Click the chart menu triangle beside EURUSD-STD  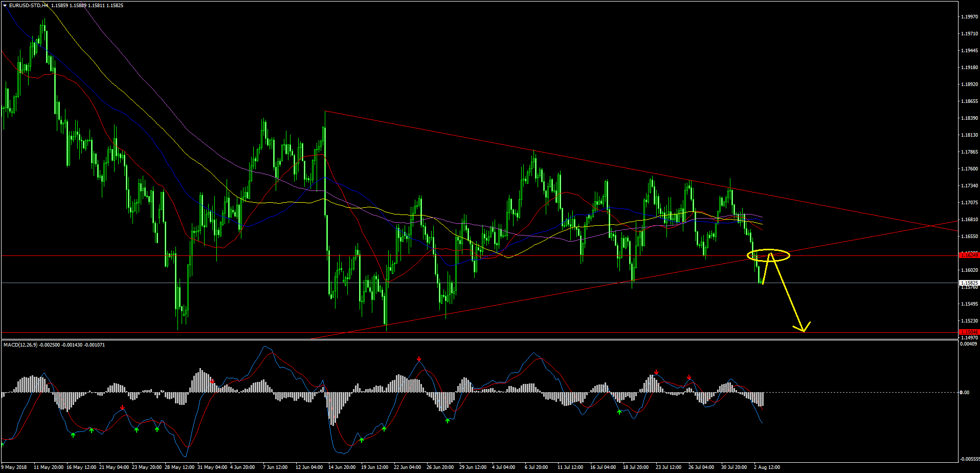[x=5, y=6]
